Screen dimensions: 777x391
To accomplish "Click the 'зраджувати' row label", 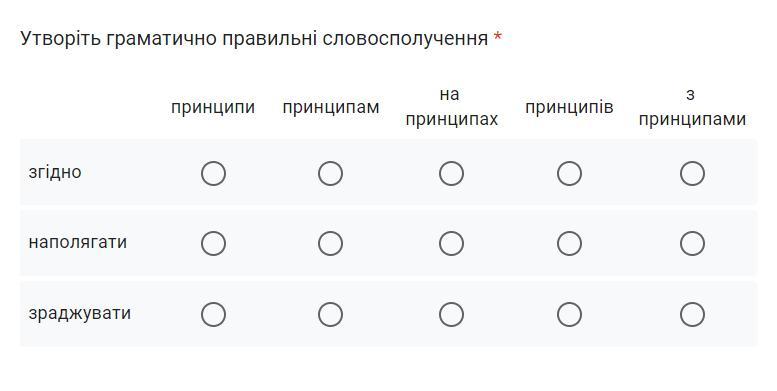I will click(79, 313).
